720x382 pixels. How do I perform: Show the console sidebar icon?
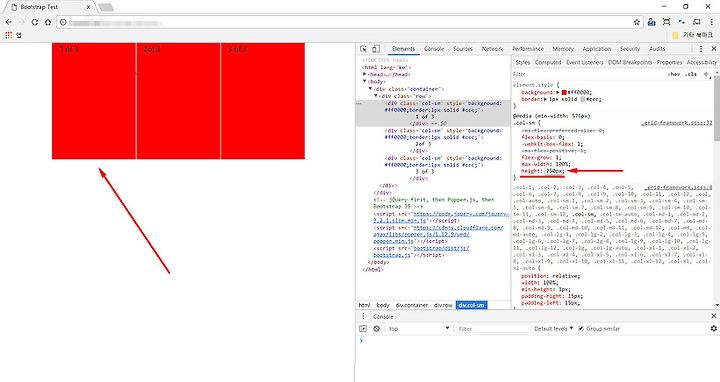pos(363,329)
